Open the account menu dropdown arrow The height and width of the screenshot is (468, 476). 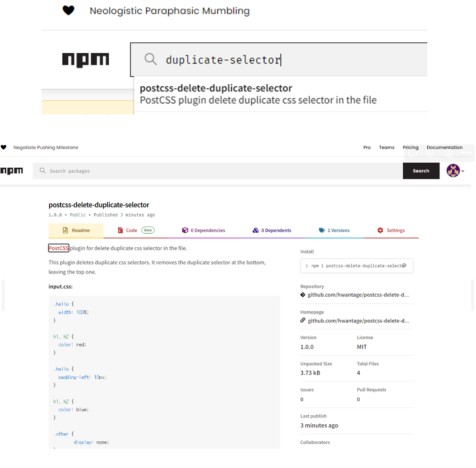(x=463, y=171)
